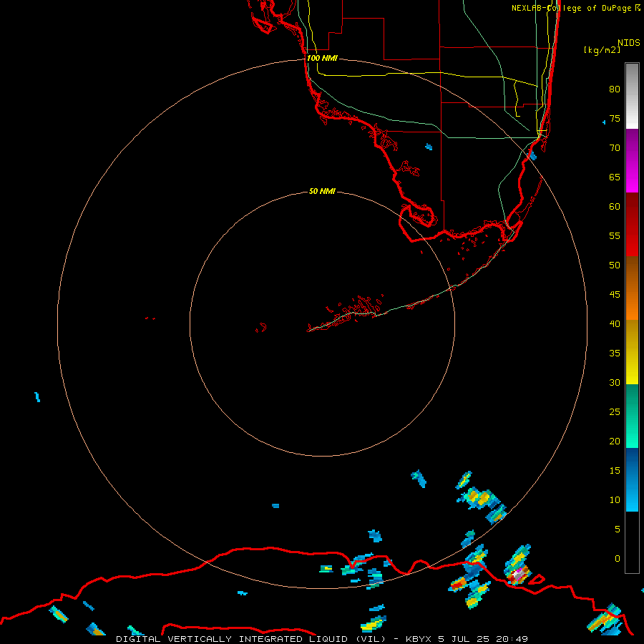Screen dimensions: 644x644
Task: Click the 45 value on the color scale
Action: (x=615, y=295)
